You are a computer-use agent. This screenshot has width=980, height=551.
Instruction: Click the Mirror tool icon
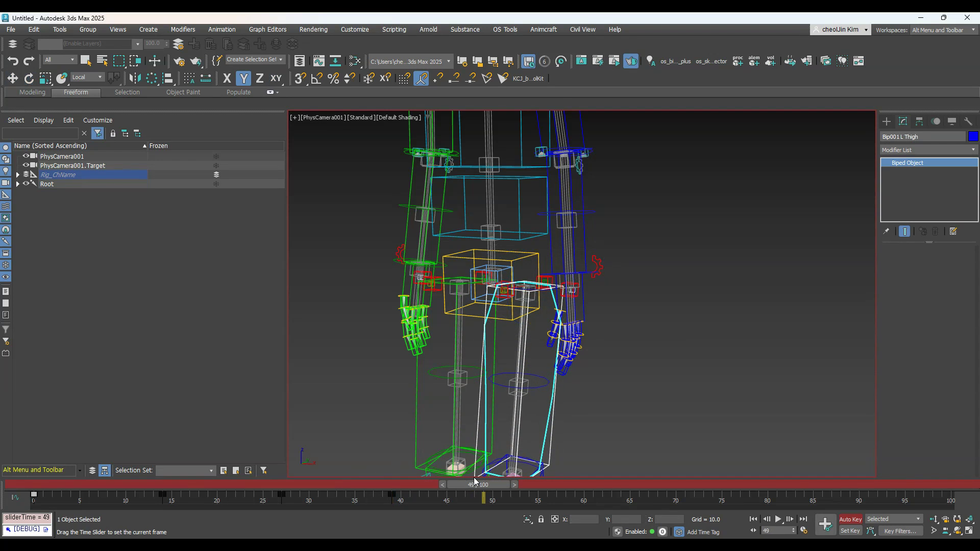click(135, 79)
